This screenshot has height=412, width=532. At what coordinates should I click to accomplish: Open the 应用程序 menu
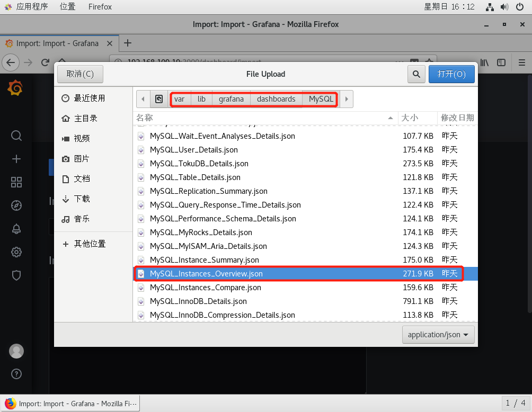point(26,7)
